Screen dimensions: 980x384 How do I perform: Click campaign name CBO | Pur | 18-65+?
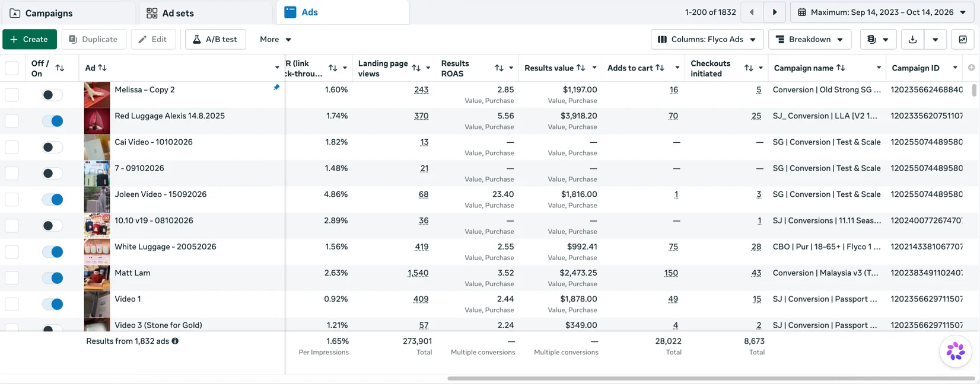pyautogui.click(x=826, y=247)
